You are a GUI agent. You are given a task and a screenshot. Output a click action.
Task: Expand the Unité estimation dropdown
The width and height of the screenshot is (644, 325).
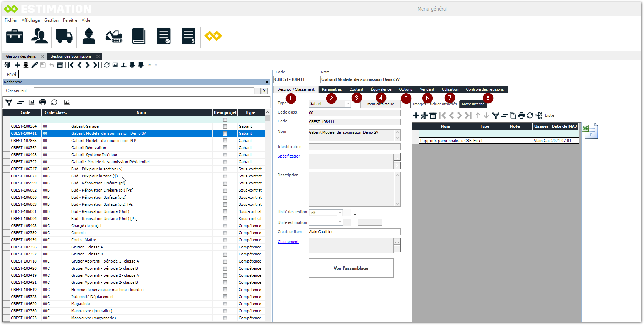[340, 222]
